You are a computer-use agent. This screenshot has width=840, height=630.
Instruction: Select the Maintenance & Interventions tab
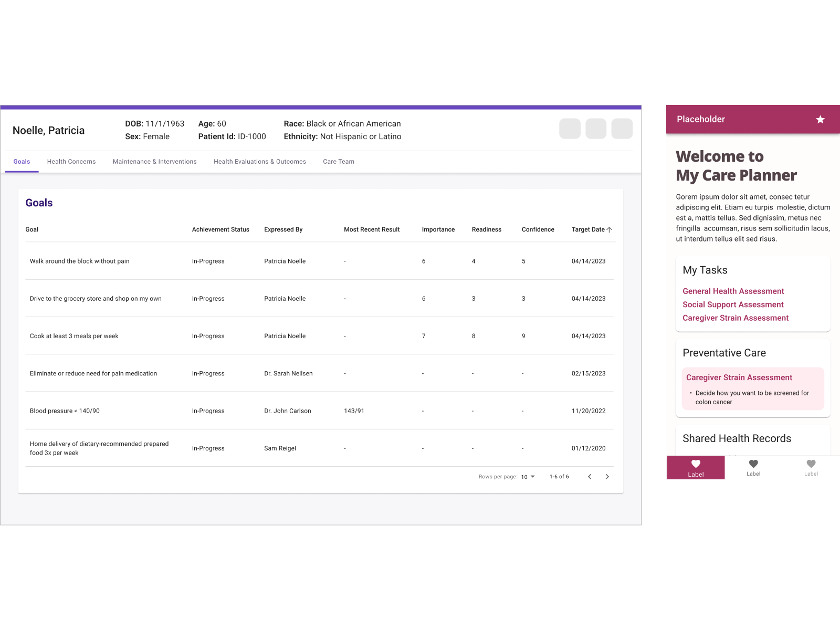tap(154, 162)
